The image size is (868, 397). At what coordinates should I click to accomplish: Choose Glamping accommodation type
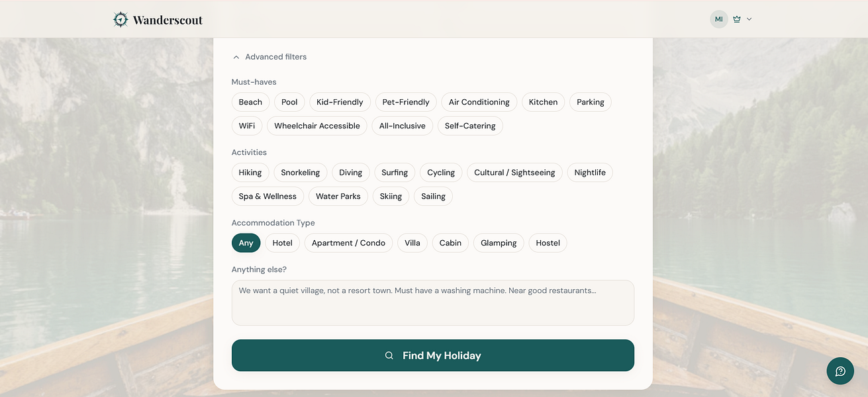pos(499,243)
